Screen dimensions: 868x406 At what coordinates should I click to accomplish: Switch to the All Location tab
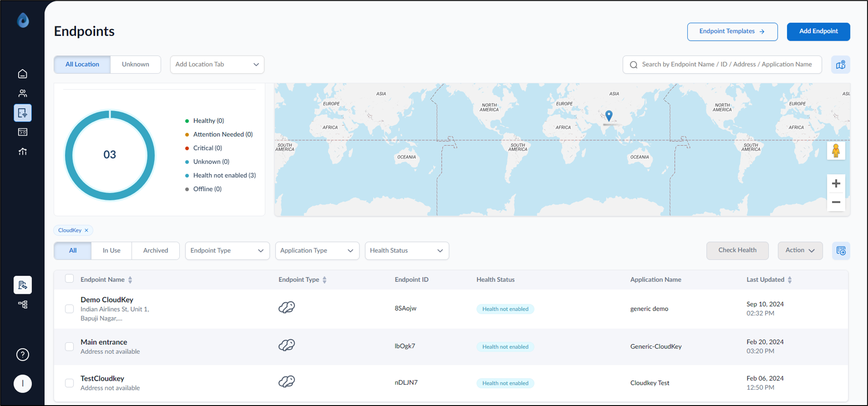(82, 65)
